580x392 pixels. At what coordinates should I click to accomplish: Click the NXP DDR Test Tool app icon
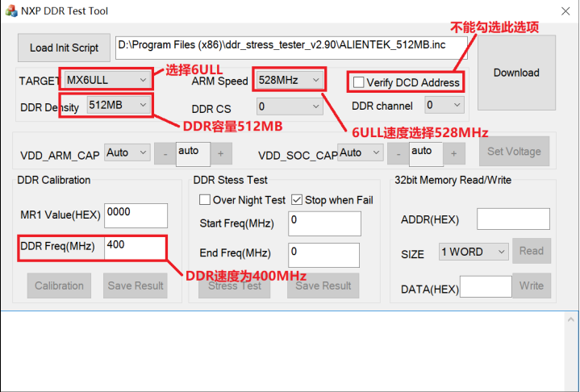coord(11,10)
